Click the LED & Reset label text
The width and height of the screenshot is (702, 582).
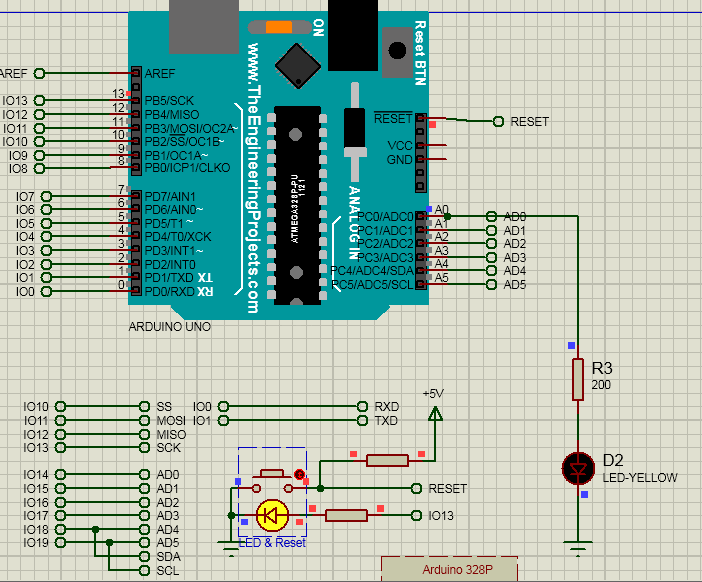[272, 543]
